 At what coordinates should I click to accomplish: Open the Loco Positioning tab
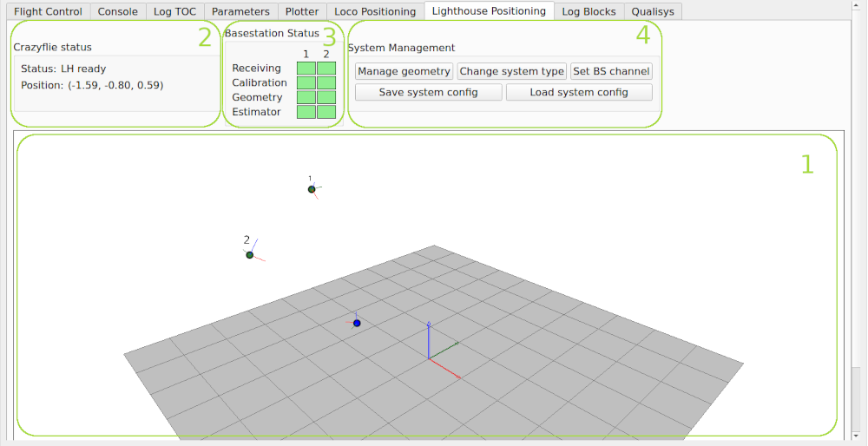pyautogui.click(x=375, y=11)
